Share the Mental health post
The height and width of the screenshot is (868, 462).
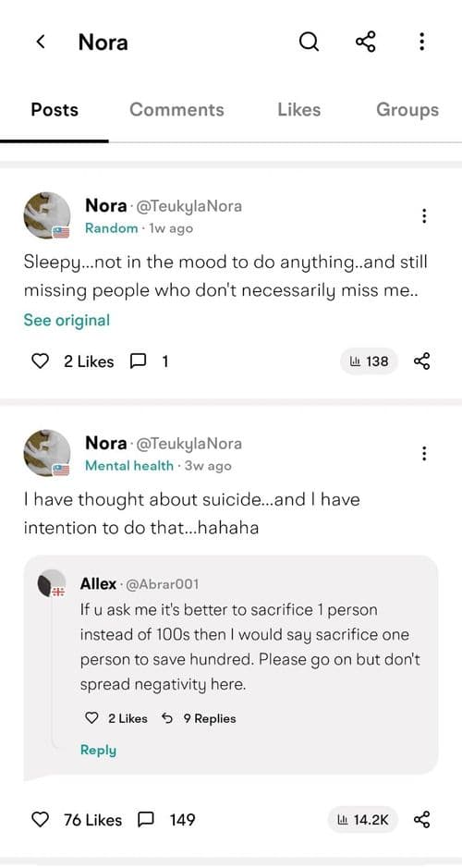421,819
